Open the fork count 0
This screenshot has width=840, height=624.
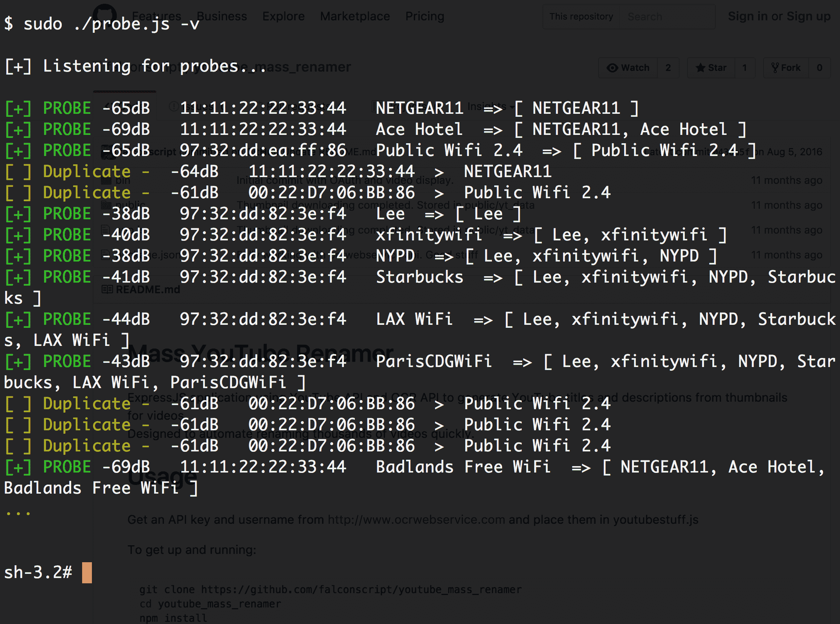[x=819, y=68]
